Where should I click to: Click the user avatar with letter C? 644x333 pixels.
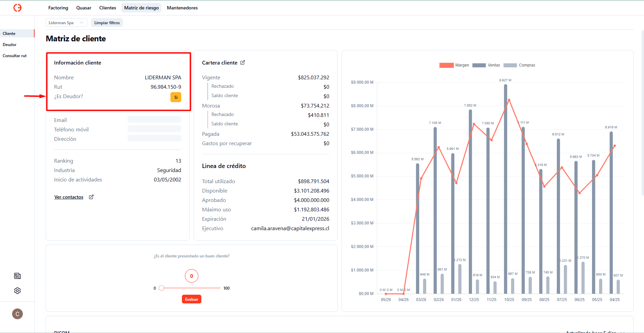[x=17, y=314]
